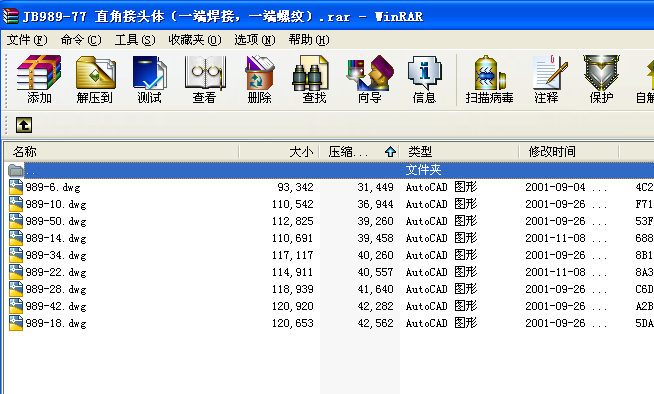The height and width of the screenshot is (394, 654).
Task: Click packed size value 42,562
Action: [375, 324]
